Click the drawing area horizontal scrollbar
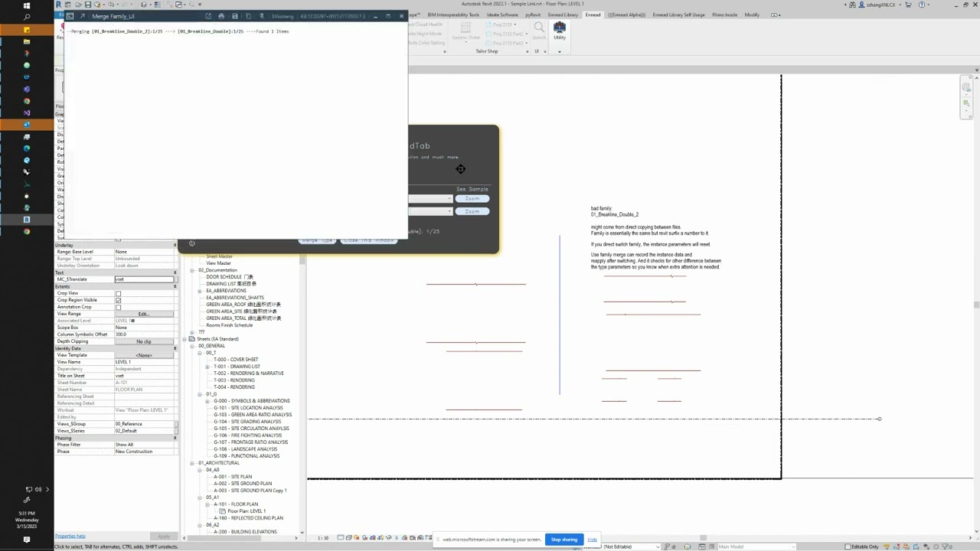This screenshot has width=980, height=551. (703, 538)
